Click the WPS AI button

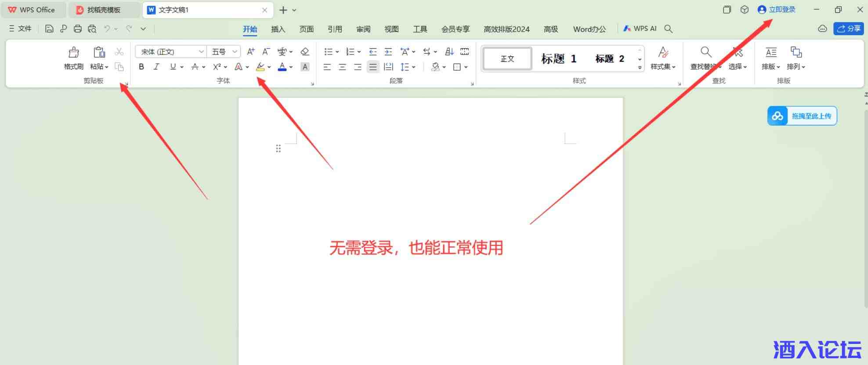(640, 29)
